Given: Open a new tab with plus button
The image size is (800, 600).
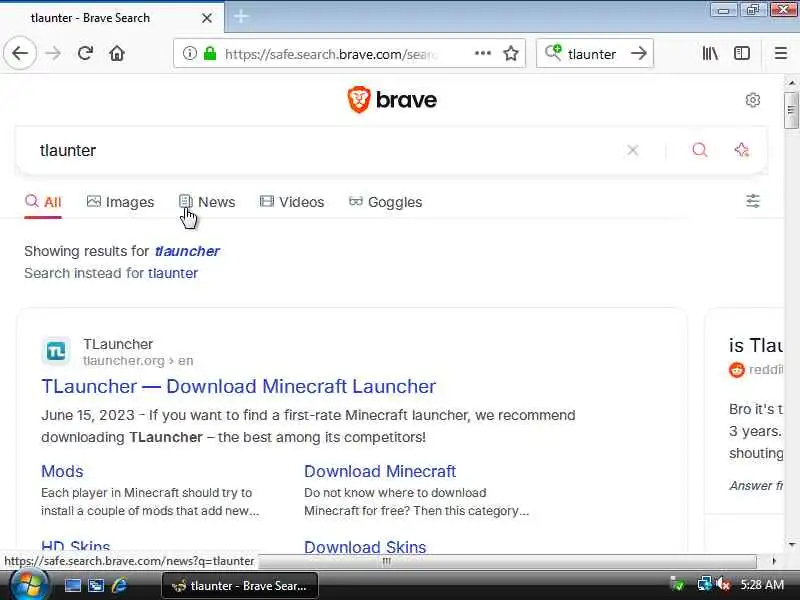Looking at the screenshot, I should [241, 17].
